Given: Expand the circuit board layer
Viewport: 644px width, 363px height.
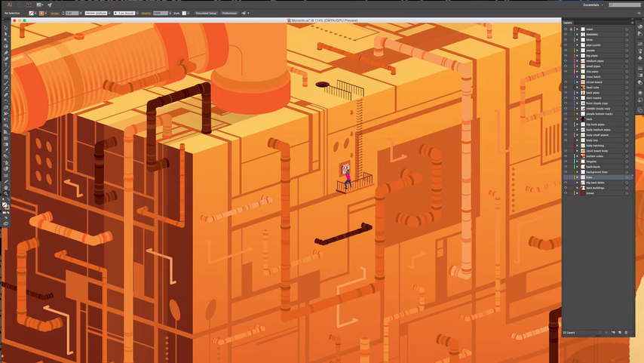Looking at the screenshot, I should [x=577, y=82].
